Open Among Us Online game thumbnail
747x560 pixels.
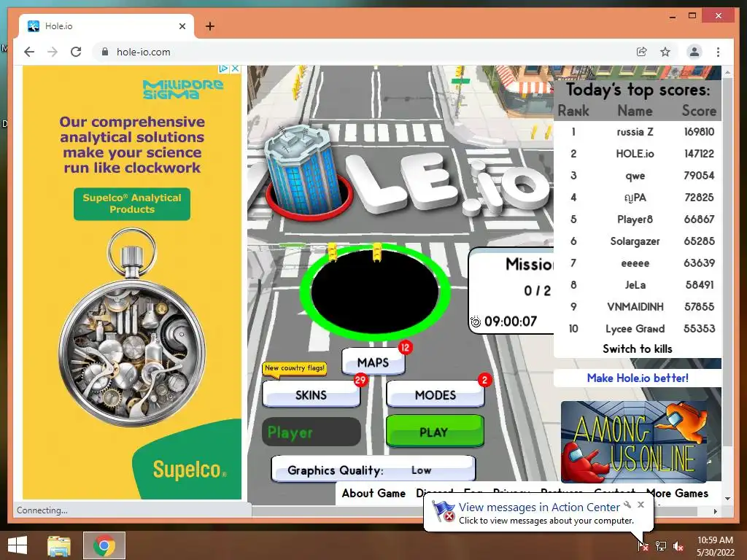[x=634, y=442]
